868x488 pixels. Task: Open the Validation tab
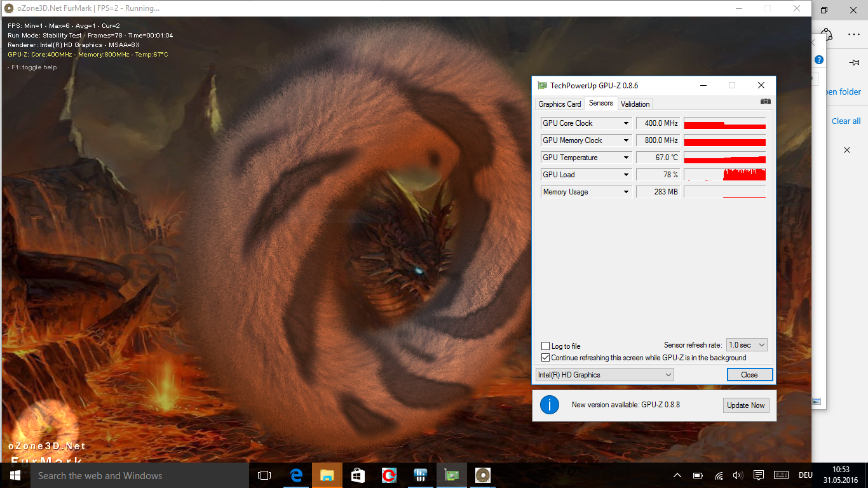coord(635,104)
